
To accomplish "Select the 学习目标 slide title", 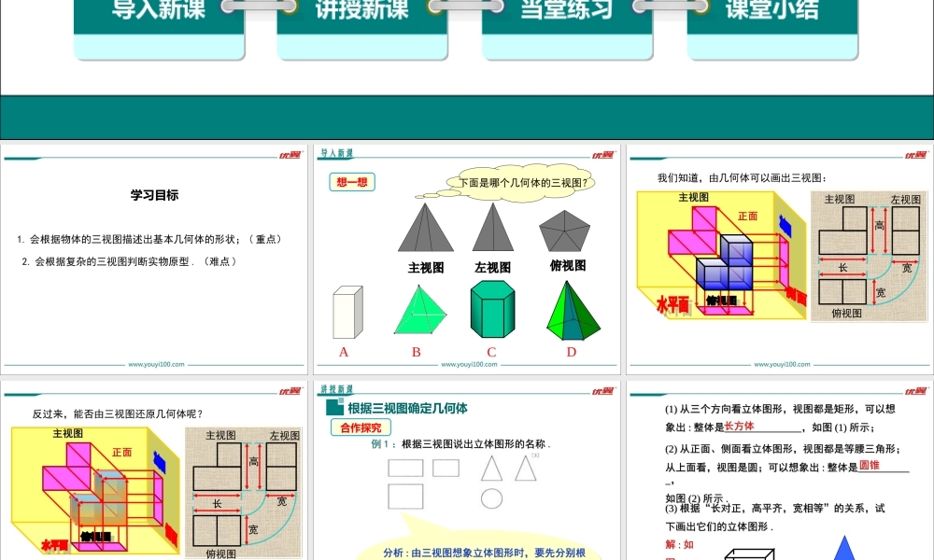I will point(154,196).
